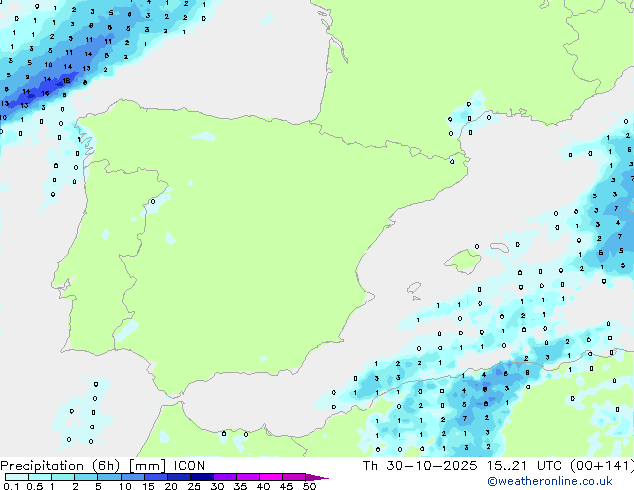Click the 40–45 mm magenta legend swatch
The width and height of the screenshot is (634, 490).
pyautogui.click(x=271, y=477)
